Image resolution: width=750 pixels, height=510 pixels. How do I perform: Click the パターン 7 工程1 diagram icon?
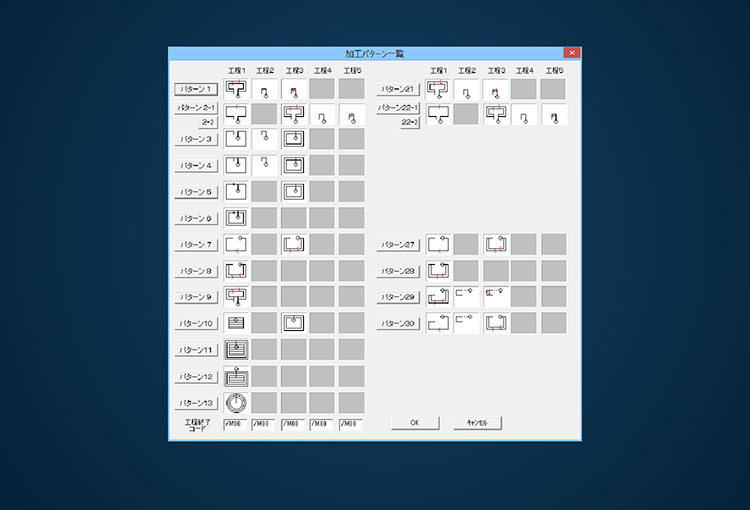coord(236,244)
